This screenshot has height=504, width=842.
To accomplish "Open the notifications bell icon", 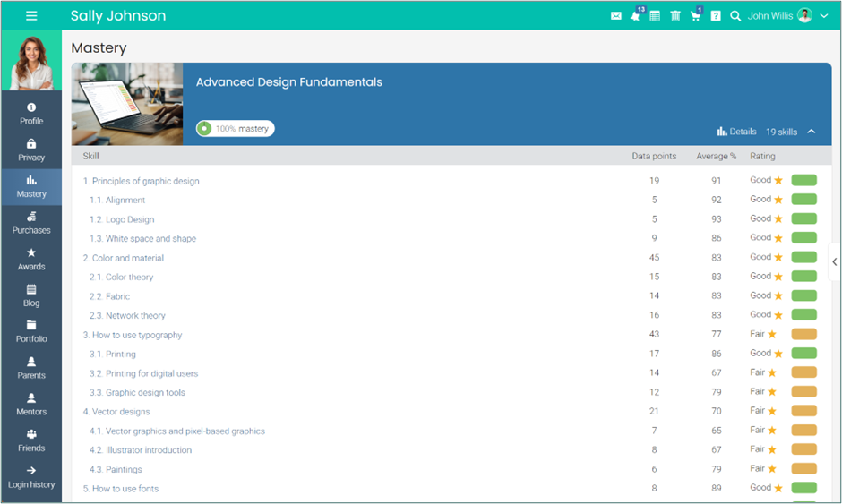I will [x=636, y=15].
